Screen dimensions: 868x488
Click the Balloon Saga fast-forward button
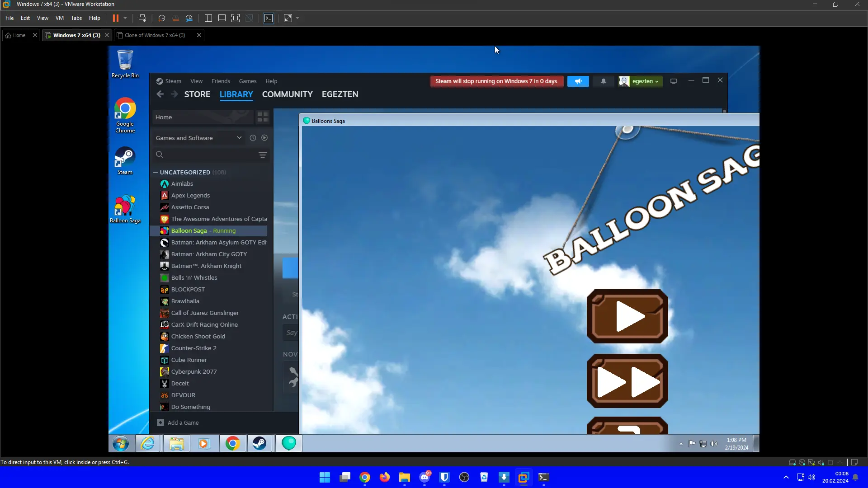(627, 381)
